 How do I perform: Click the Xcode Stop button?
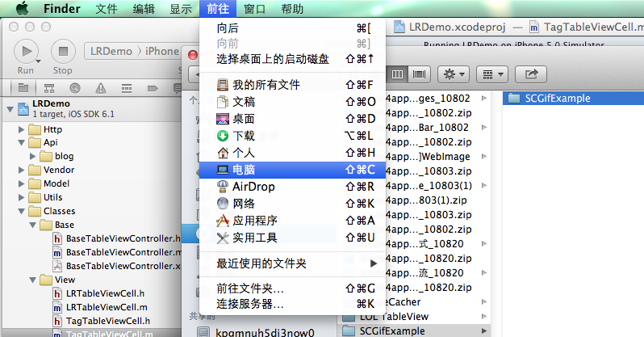63,52
